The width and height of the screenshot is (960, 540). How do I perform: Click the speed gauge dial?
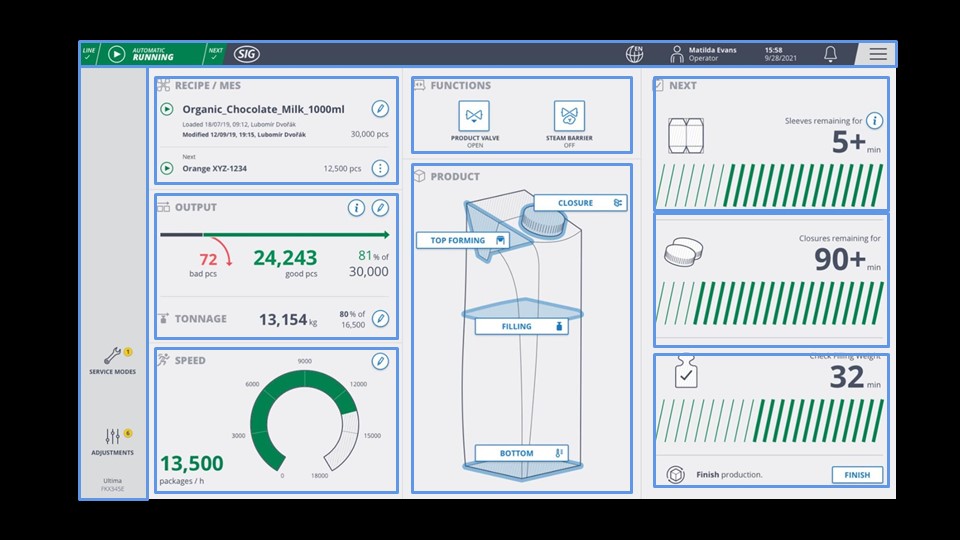304,422
